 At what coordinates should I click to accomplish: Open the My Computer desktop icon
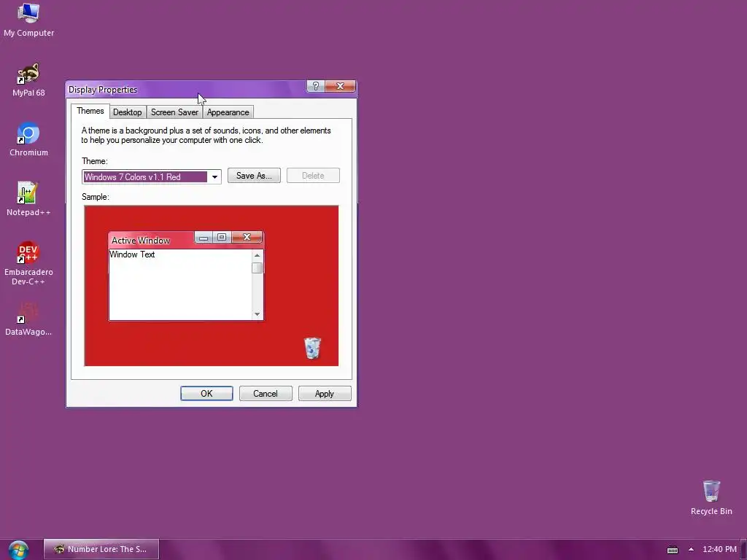coord(28,20)
